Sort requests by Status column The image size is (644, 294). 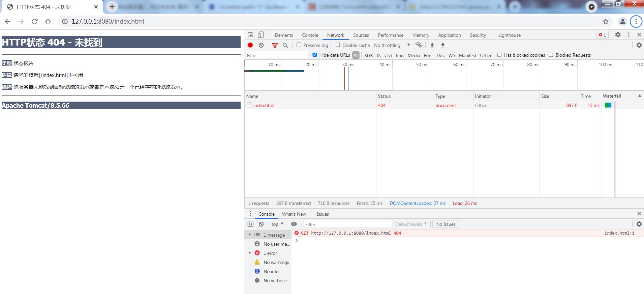[x=405, y=96]
